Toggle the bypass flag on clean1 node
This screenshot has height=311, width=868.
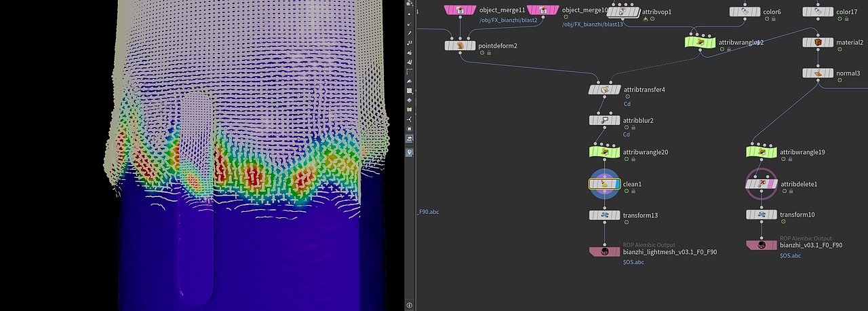pyautogui.click(x=591, y=184)
